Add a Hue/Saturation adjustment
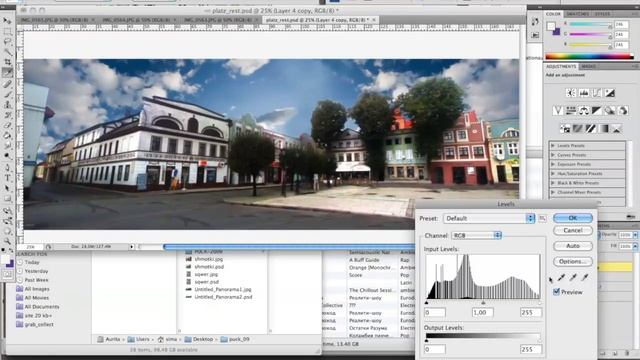Image resolution: width=640 pixels, height=360 pixels. coord(571,110)
